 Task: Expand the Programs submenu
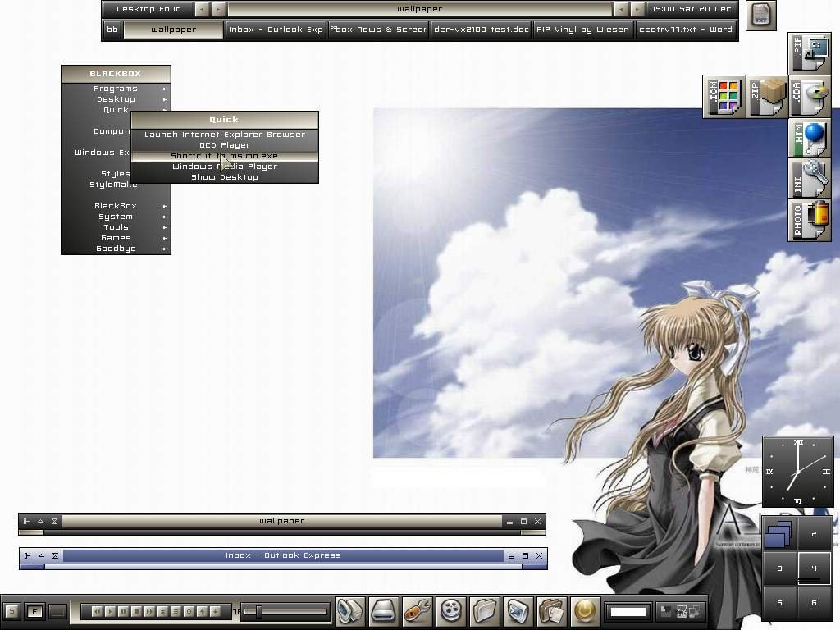(116, 89)
